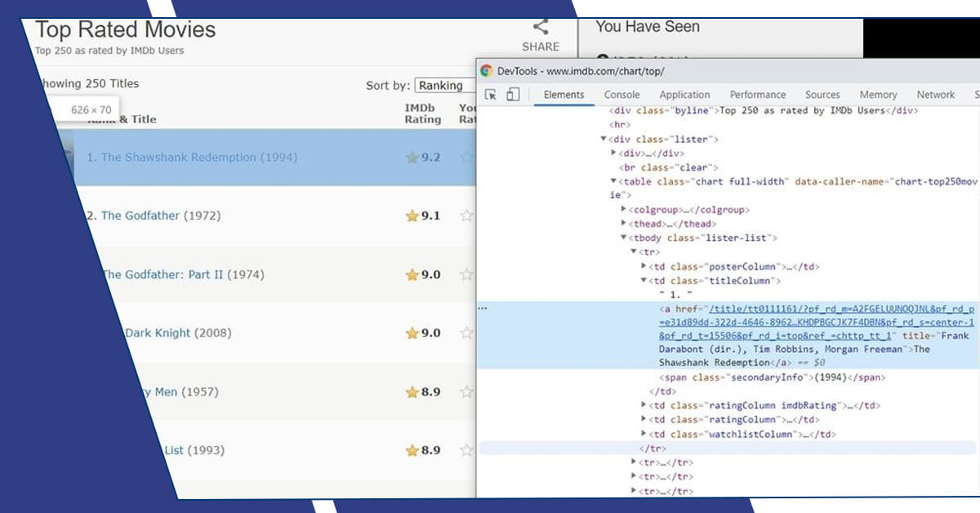The image size is (980, 513).
Task: Select the <hr> line in DevTools
Action: pos(620,125)
